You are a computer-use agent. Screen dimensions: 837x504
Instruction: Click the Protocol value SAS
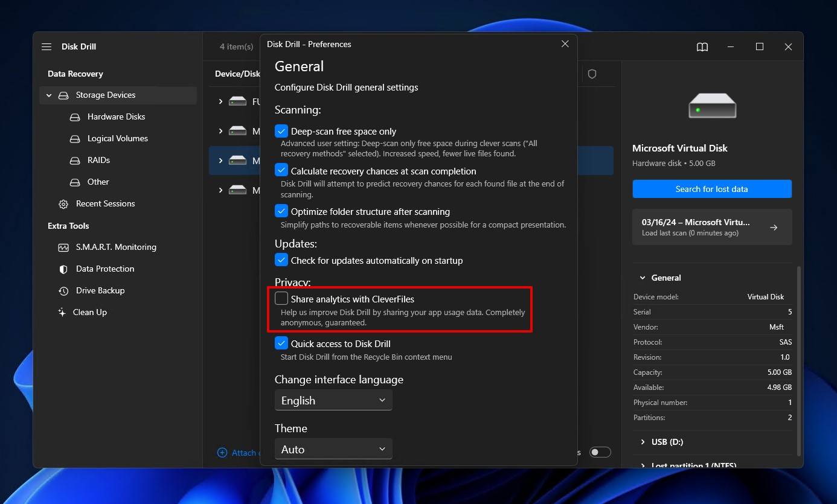tap(786, 342)
